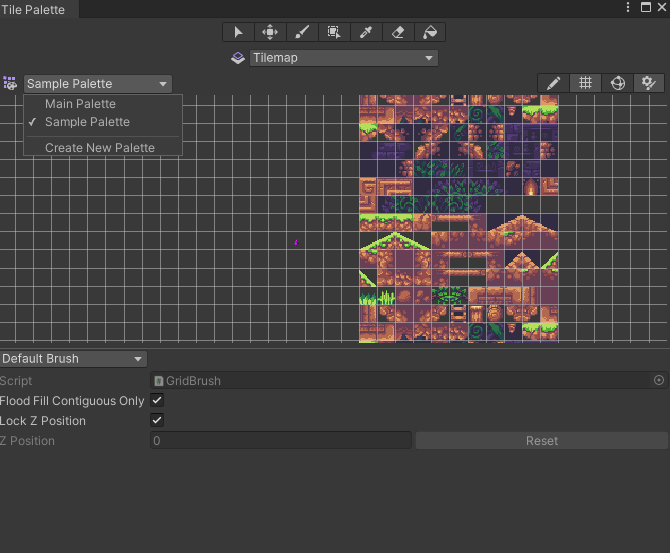The height and width of the screenshot is (553, 670).
Task: Activate the Eraser tool
Action: [398, 32]
